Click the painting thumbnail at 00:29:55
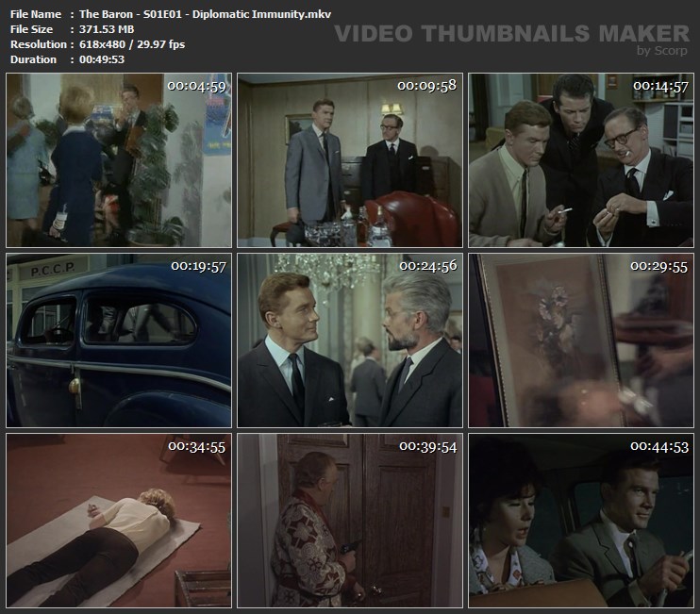The width and height of the screenshot is (700, 614). point(581,340)
